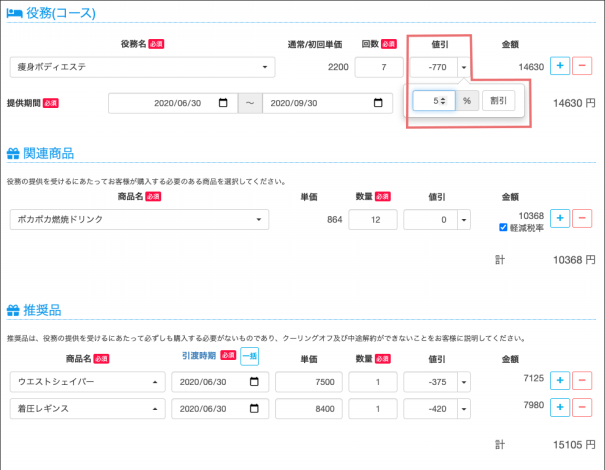605x470 pixels.
Task: Click the recommended items total 15105 円
Action: pos(574,445)
